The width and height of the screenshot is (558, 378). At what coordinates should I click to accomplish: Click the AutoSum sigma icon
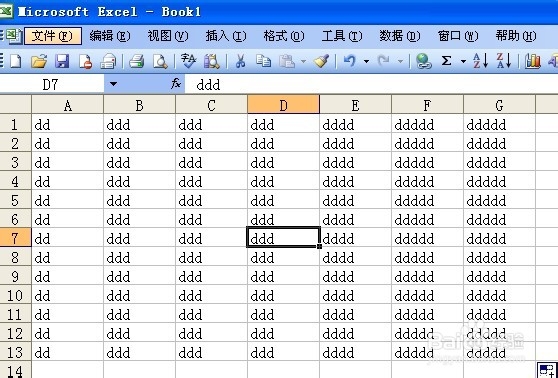click(446, 61)
